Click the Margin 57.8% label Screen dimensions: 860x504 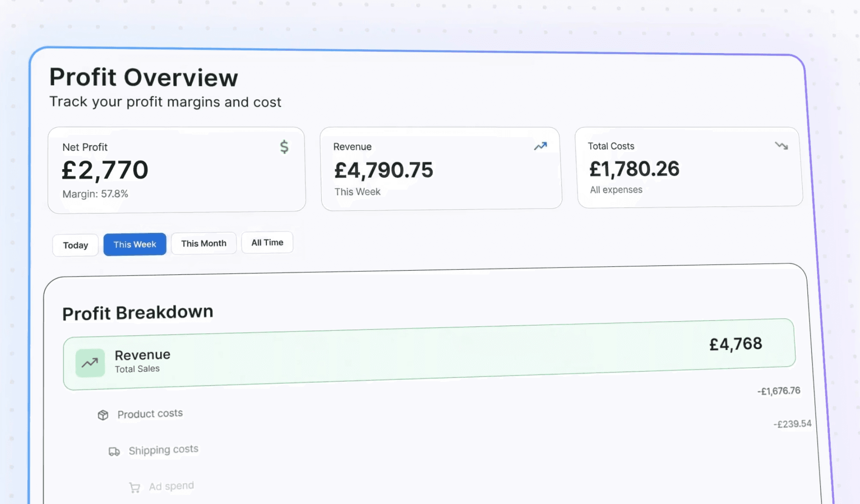(95, 194)
